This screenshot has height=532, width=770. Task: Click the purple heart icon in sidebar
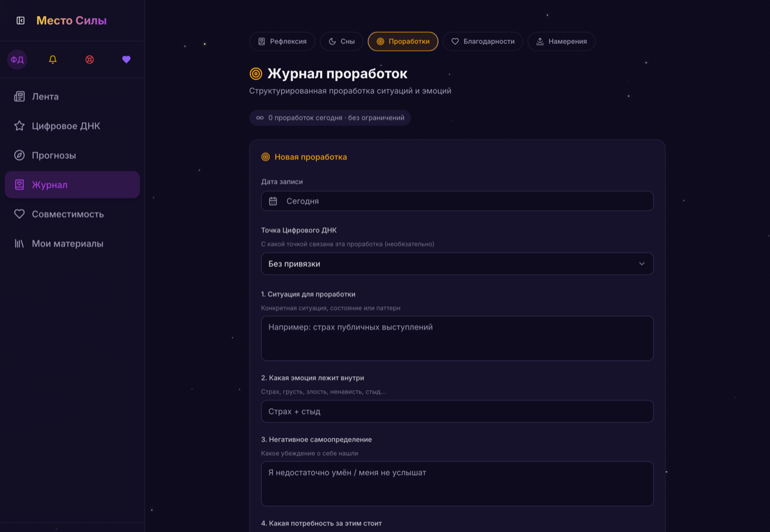point(126,60)
